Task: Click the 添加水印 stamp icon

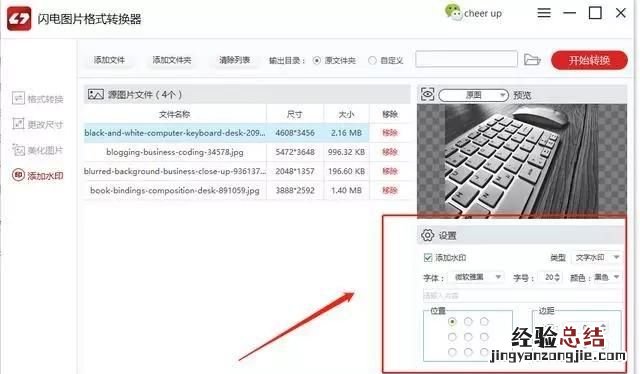Action: tap(18, 175)
